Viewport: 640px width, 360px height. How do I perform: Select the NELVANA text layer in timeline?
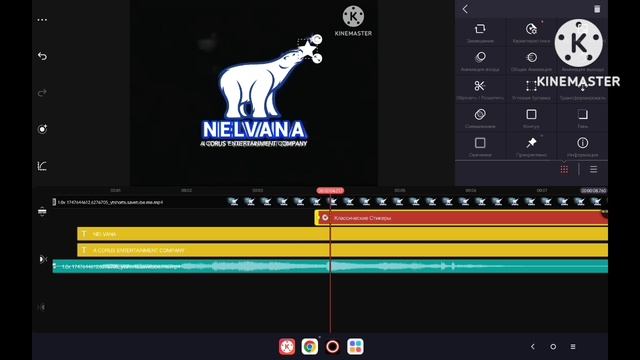(342, 234)
